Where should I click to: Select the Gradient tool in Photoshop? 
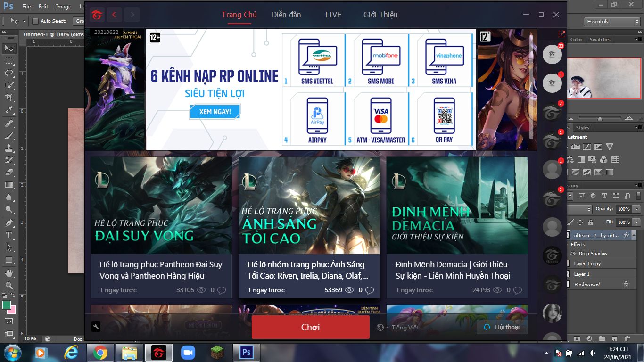9,185
